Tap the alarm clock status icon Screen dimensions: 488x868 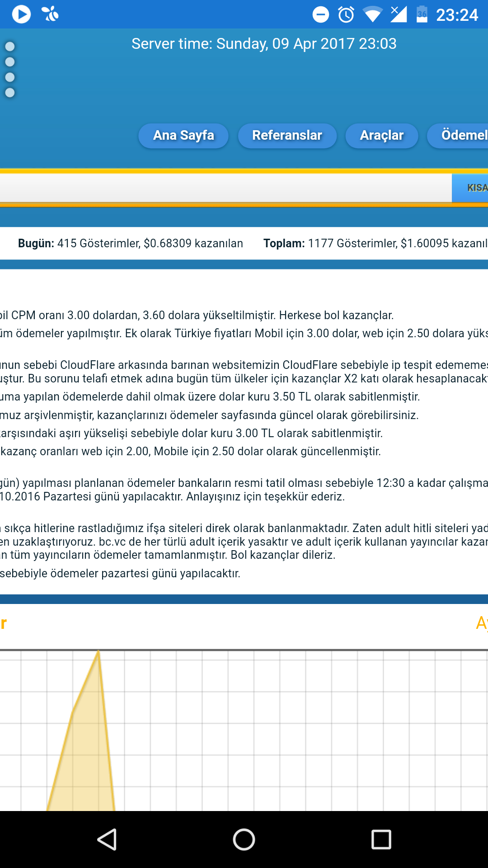[347, 14]
